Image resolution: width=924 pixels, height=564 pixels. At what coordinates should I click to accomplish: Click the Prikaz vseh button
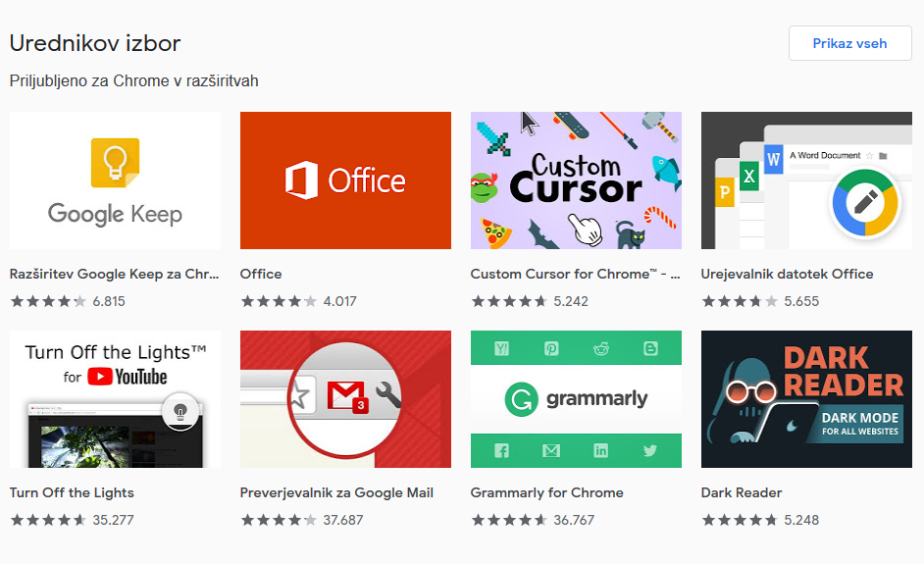coord(849,43)
